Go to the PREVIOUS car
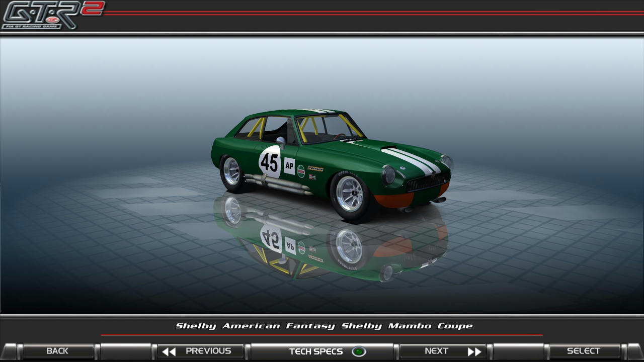 click(201, 351)
